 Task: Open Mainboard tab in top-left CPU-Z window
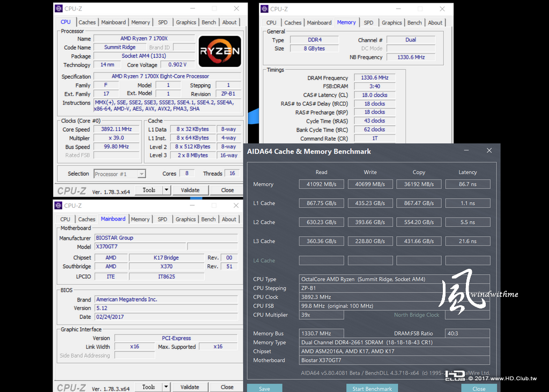113,22
